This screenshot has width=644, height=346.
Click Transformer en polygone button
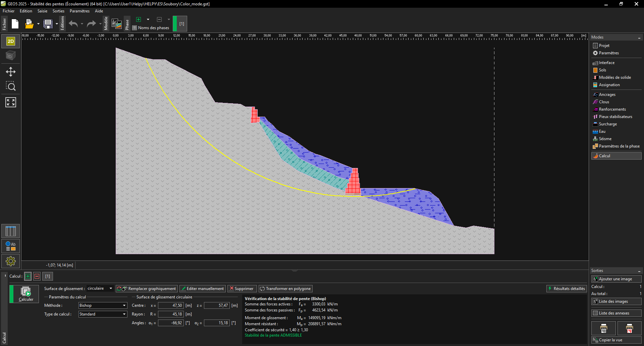[285, 289]
